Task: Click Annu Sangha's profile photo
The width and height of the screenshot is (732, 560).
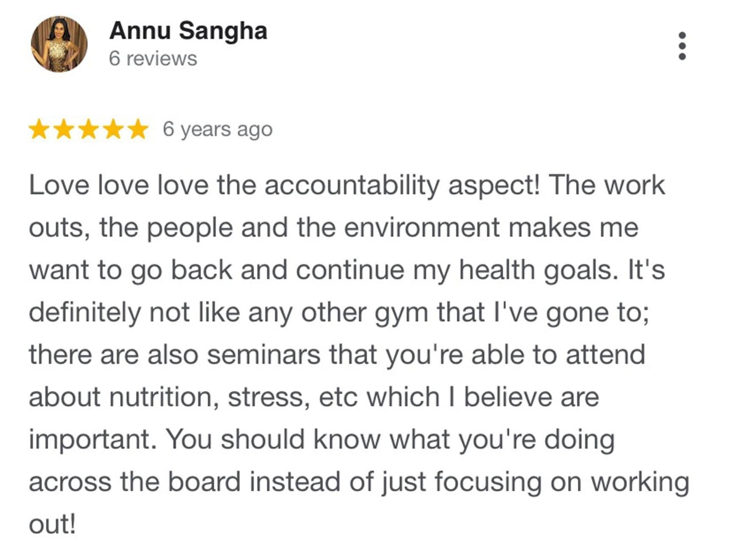Action: (x=59, y=44)
